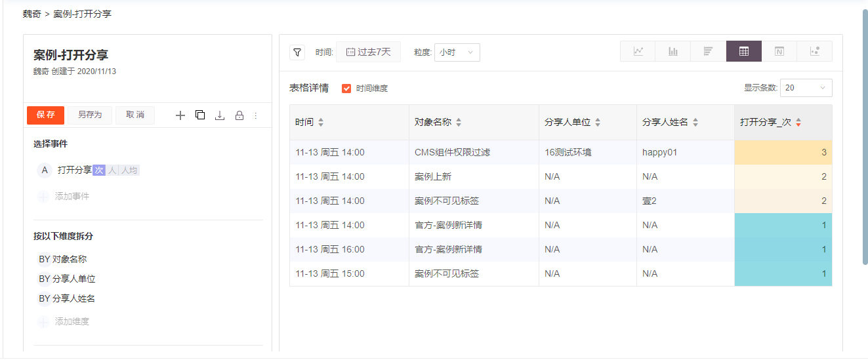Click the lock permission icon
The height and width of the screenshot is (360, 868).
[x=239, y=115]
